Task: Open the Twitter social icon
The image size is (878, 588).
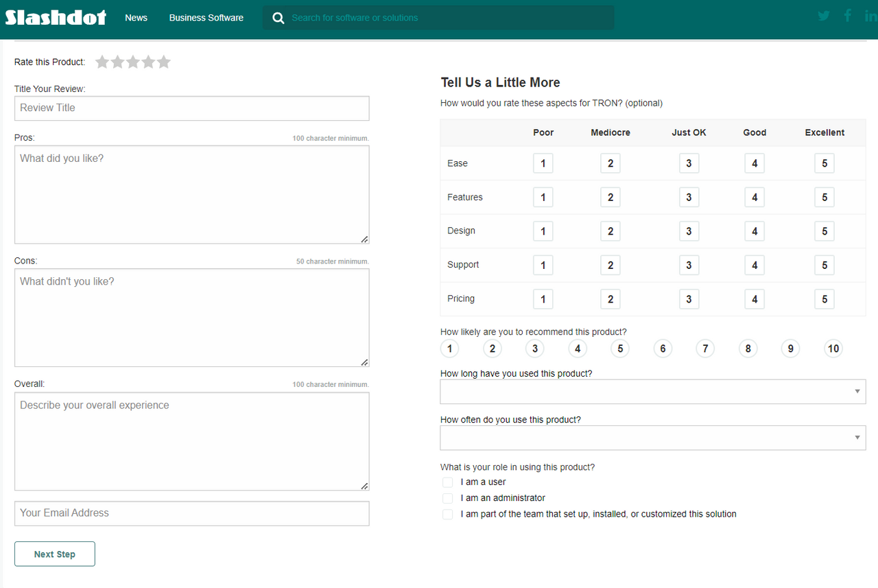Action: 824,16
